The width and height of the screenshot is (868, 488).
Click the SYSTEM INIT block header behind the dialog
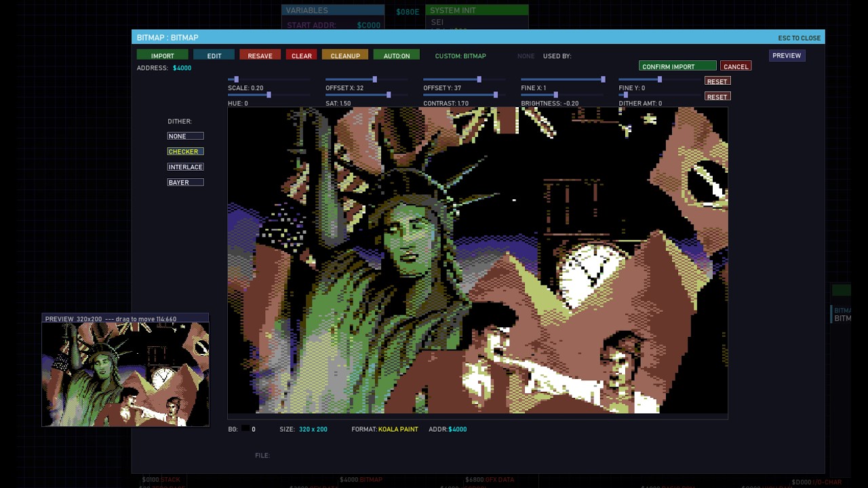pos(477,10)
